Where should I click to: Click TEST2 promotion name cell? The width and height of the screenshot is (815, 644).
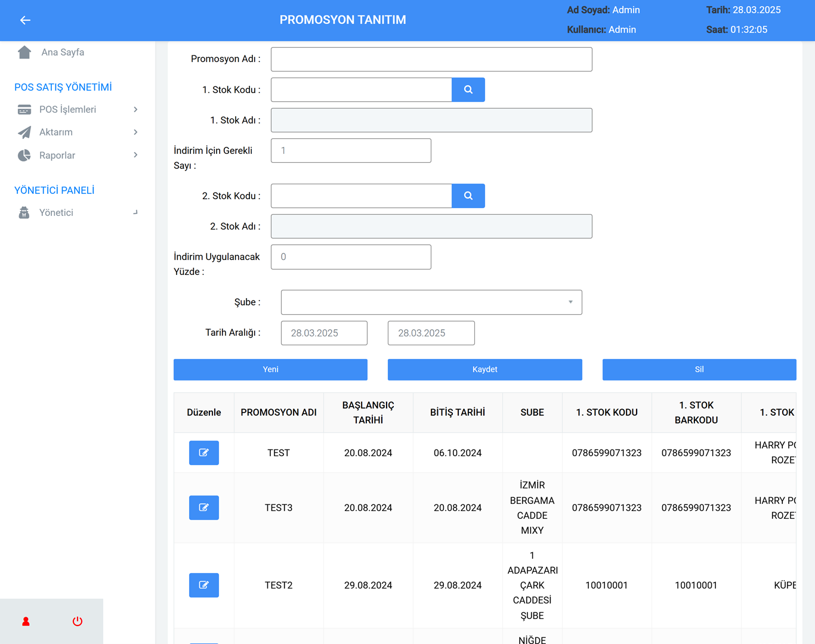[279, 586]
